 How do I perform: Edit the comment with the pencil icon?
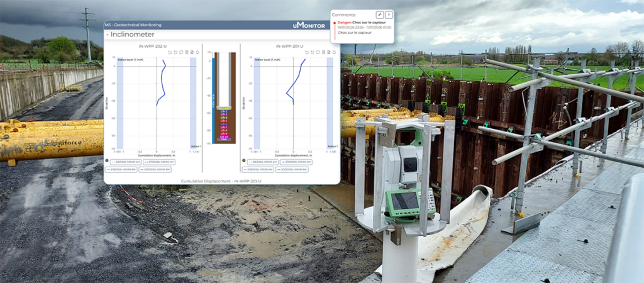point(380,15)
